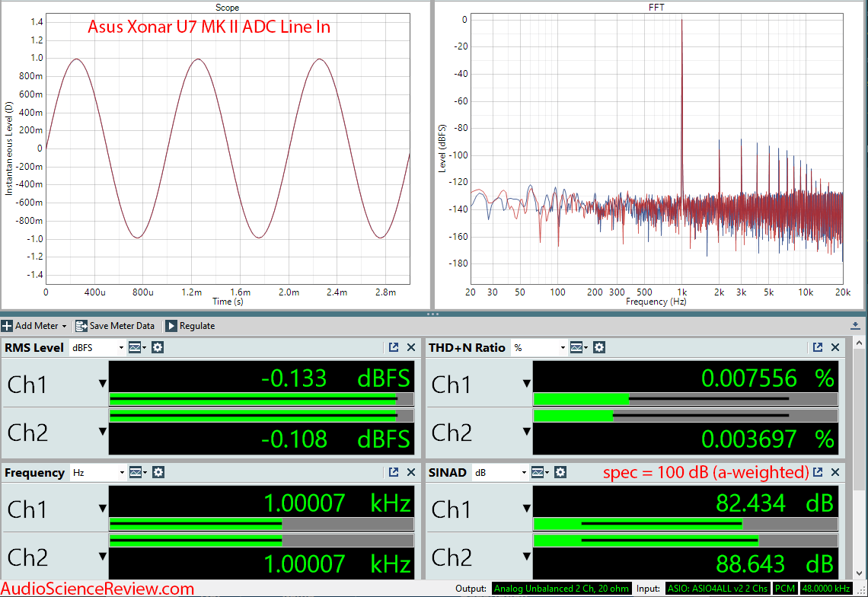Expand Ch2 arrow in RMS Level meter
This screenshot has height=597, width=868.
click(103, 431)
